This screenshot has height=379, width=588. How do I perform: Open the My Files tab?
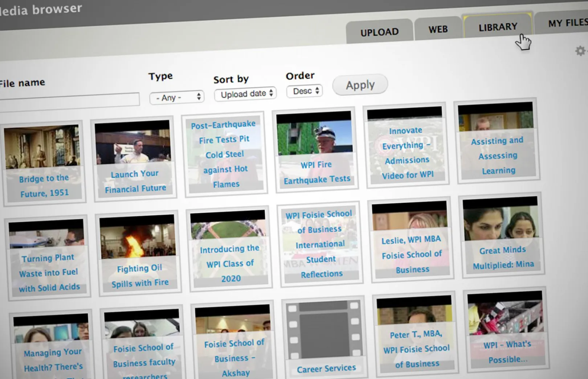(562, 23)
